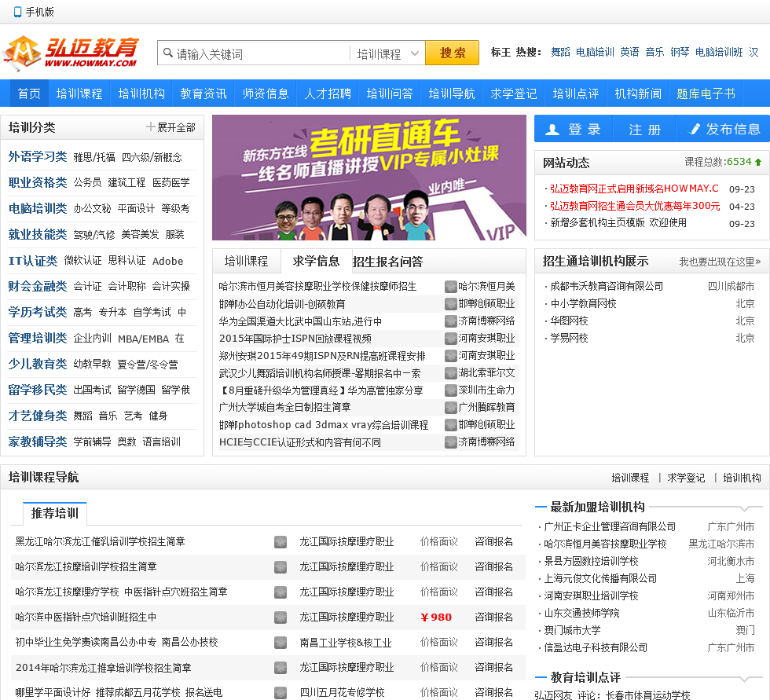Click the gray icon in the 哈尔滨中医指针点穴 row

(x=280, y=617)
